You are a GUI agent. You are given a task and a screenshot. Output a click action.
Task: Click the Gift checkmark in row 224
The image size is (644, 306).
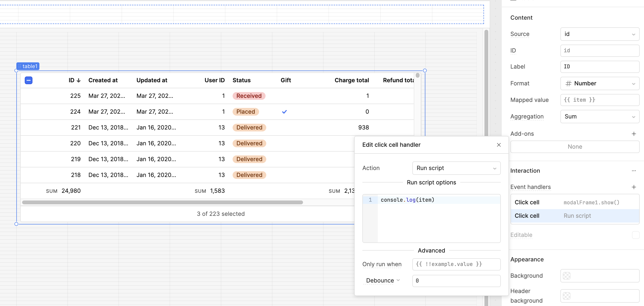click(284, 112)
